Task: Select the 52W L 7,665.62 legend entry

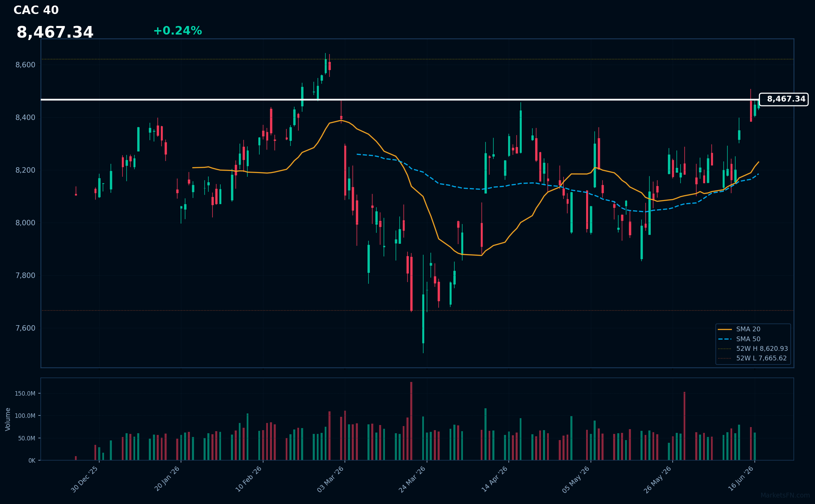Action: 752,358
